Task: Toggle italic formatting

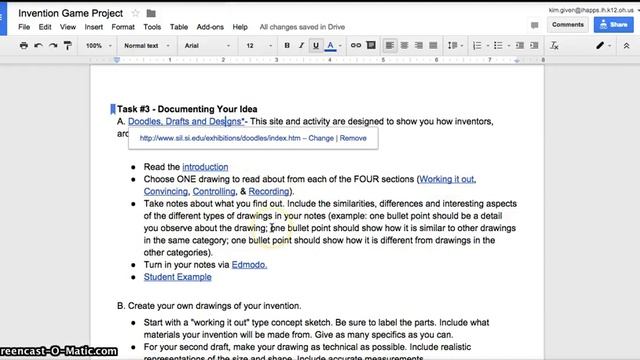Action: (301, 45)
